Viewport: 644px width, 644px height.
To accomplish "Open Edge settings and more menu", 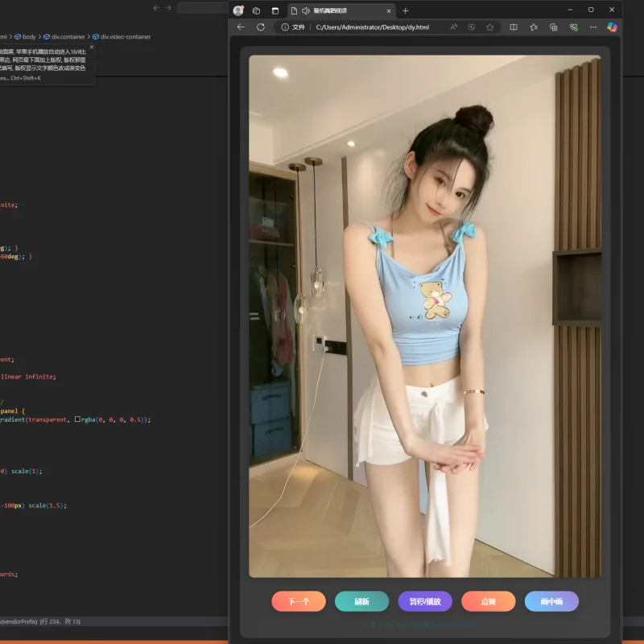I will 593,27.
